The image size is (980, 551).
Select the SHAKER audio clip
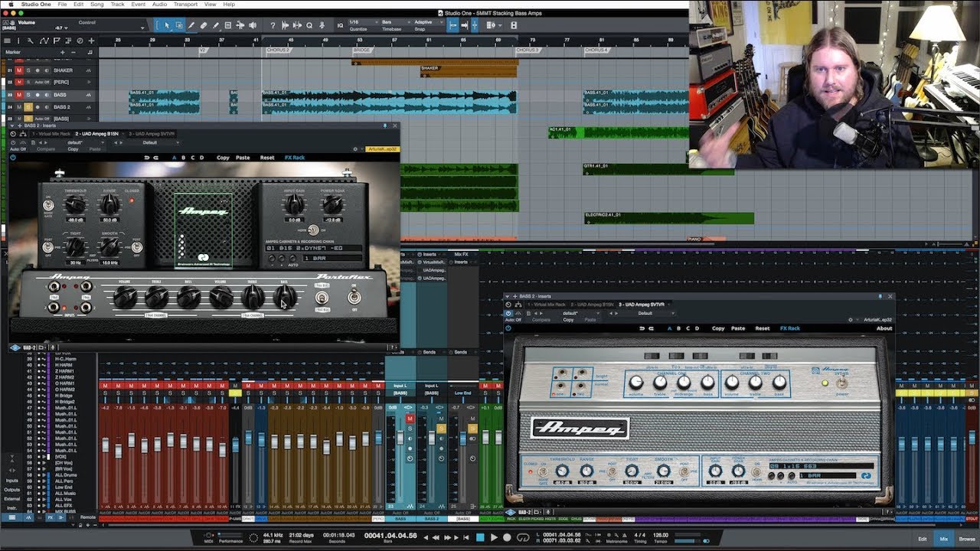(x=469, y=71)
